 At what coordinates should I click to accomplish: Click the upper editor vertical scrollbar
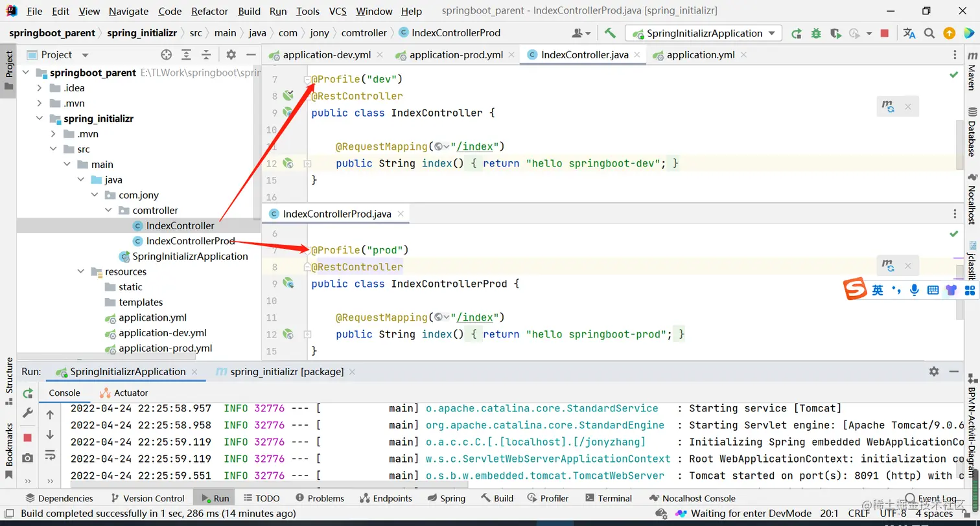coord(959,144)
